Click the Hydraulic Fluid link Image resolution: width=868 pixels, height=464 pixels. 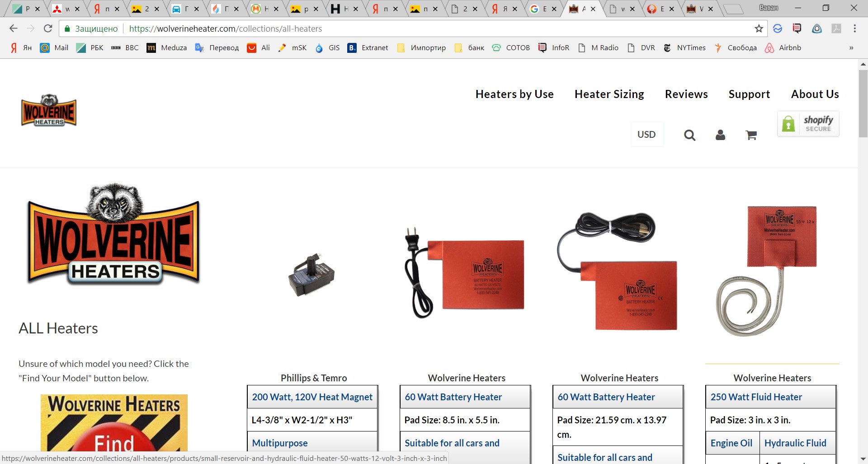point(795,443)
